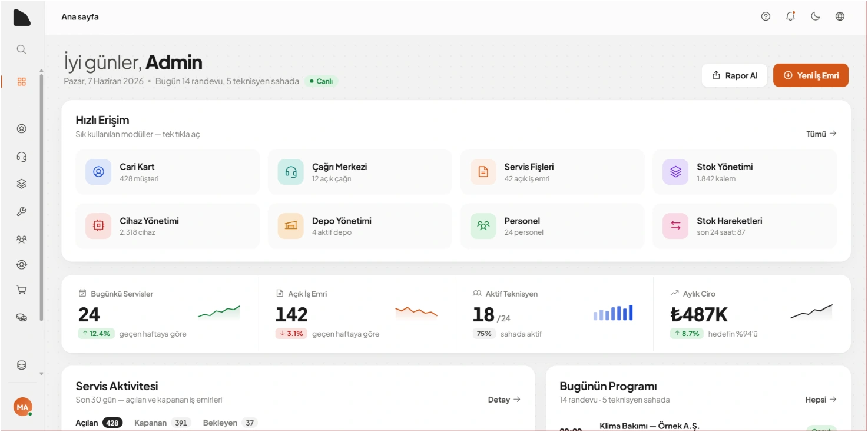Open the headset call center sidebar icon
868x432 pixels.
21,157
